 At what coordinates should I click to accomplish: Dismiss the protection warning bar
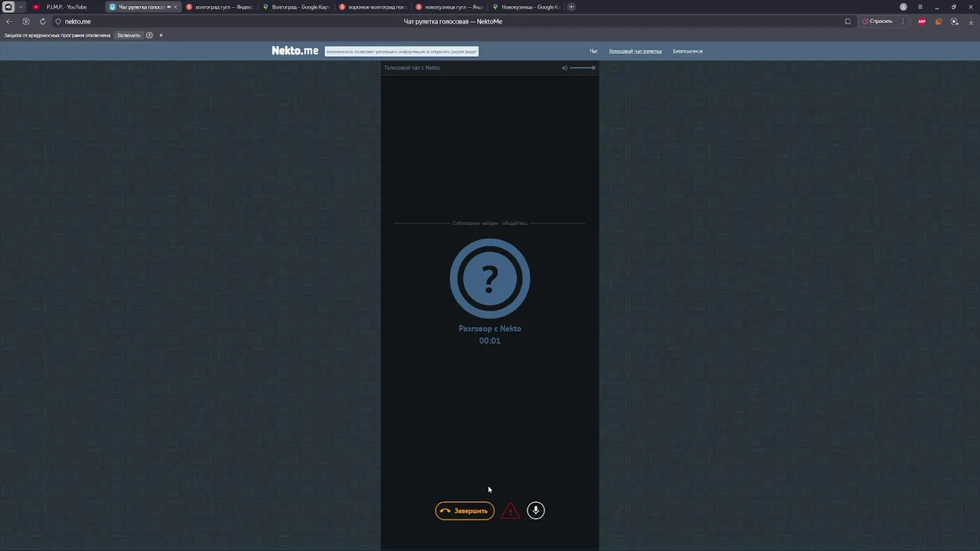pyautogui.click(x=161, y=35)
